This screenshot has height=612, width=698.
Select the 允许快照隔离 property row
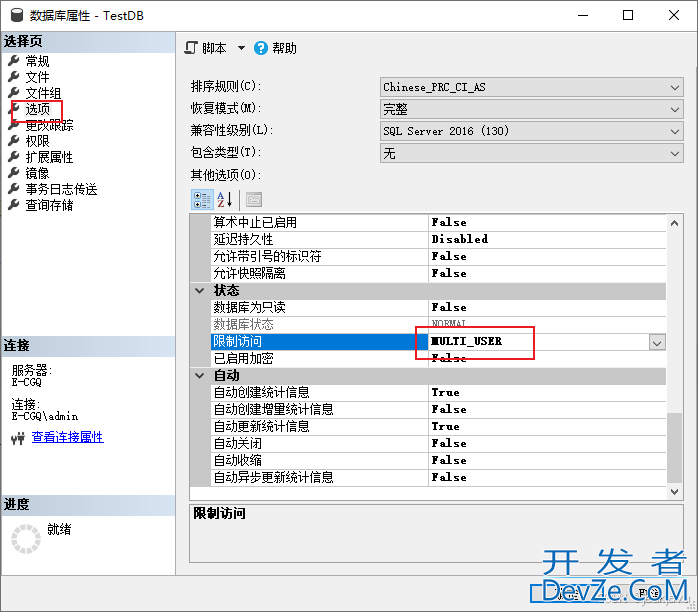tap(438, 273)
